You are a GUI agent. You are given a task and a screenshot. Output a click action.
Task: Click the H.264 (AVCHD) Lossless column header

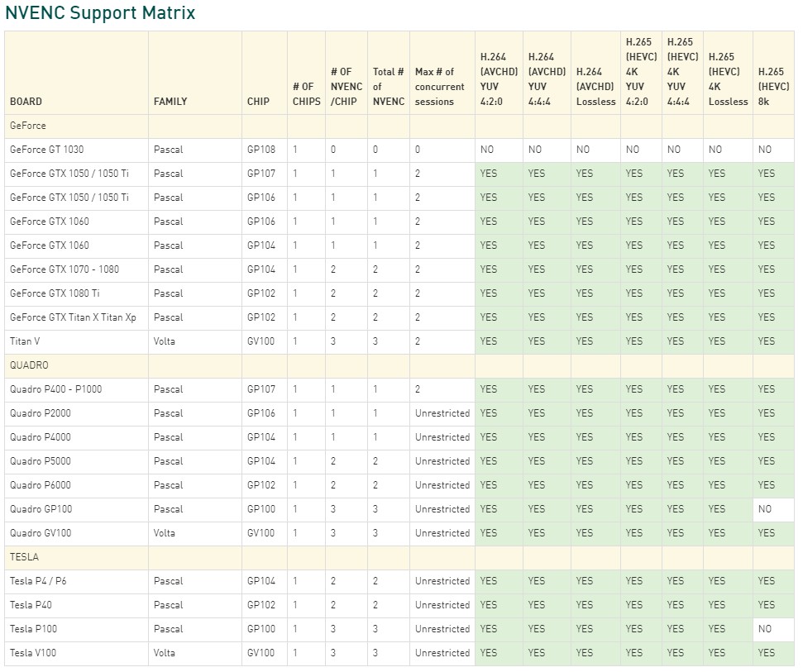pyautogui.click(x=595, y=87)
